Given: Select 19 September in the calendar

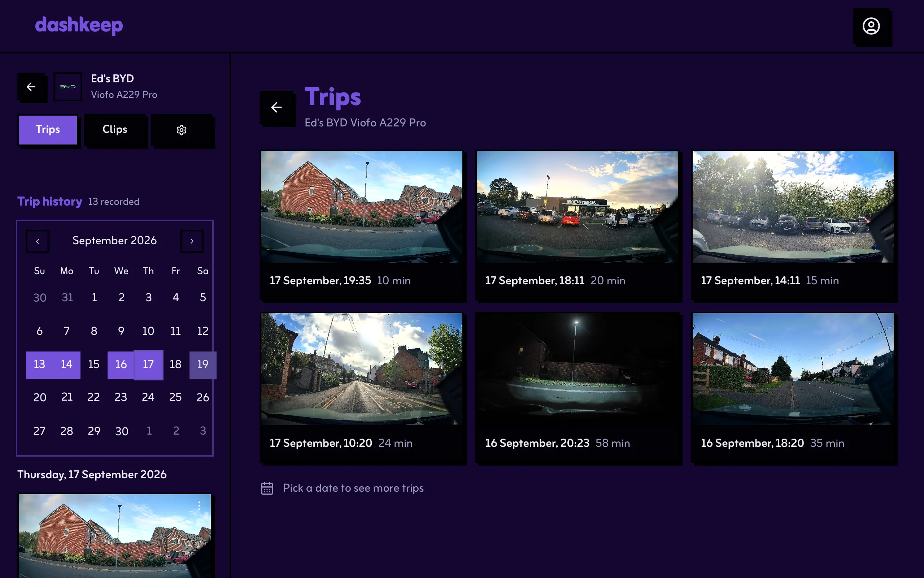Looking at the screenshot, I should pyautogui.click(x=203, y=365).
